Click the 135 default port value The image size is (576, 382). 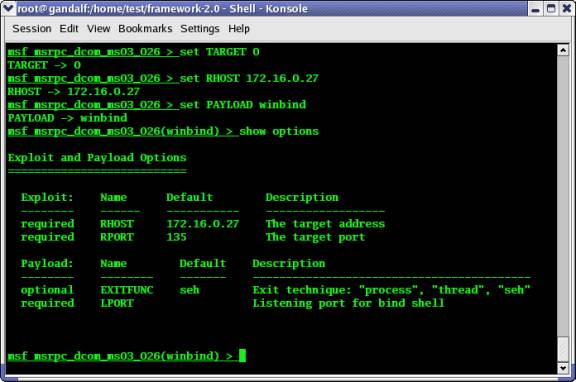coord(176,237)
